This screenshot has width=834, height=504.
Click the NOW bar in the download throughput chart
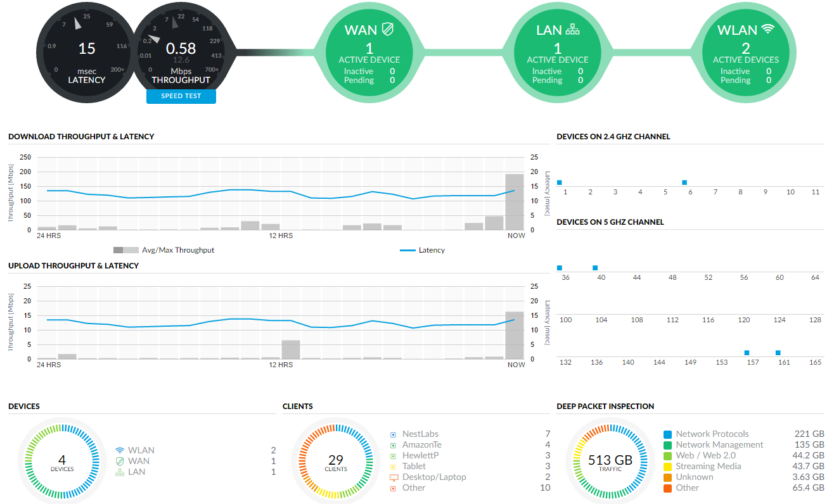point(514,201)
